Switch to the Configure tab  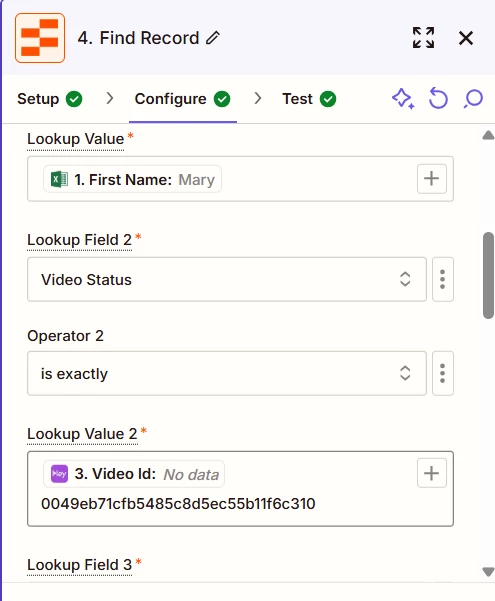coord(183,99)
